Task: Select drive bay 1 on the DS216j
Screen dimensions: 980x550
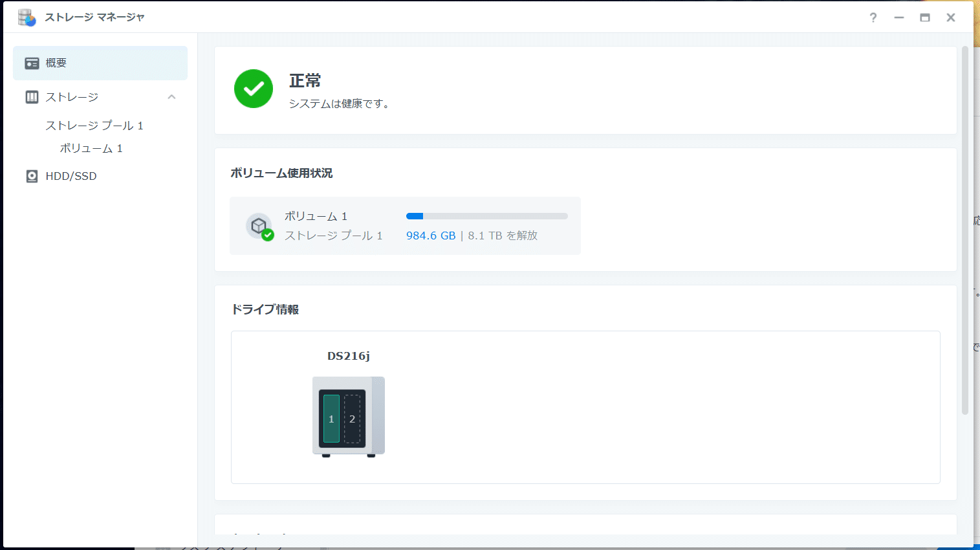Action: click(331, 418)
